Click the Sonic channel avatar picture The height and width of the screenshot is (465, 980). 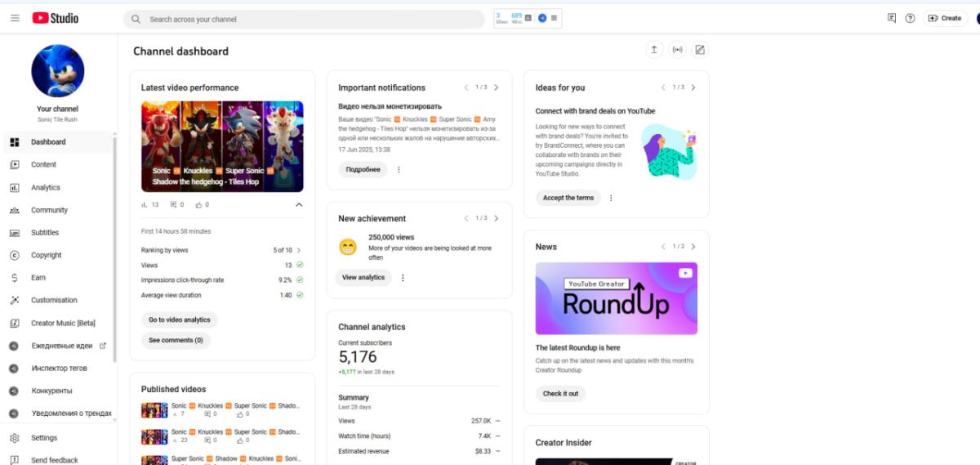58,71
